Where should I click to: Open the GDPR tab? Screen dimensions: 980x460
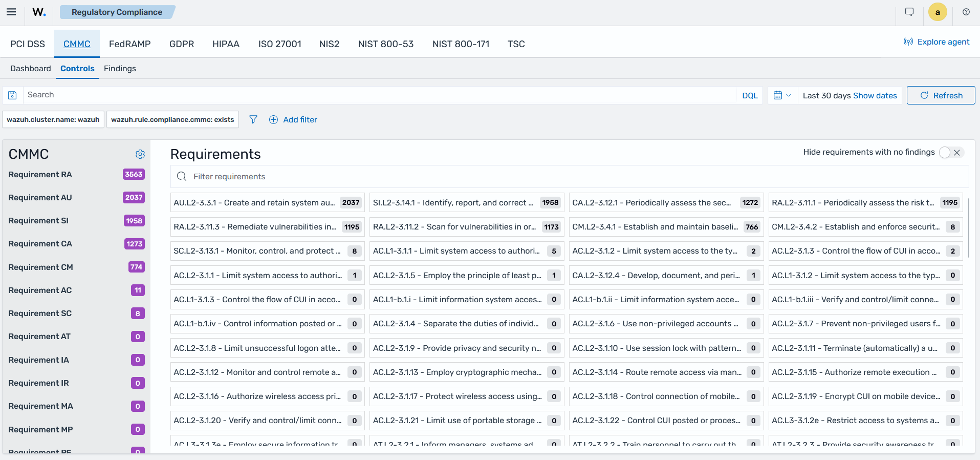coord(182,44)
